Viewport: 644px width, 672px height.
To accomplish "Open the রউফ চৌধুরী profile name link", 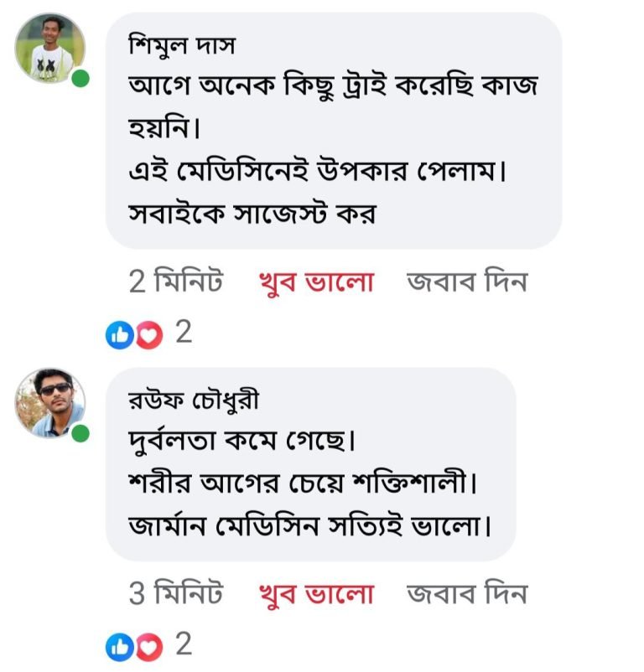I will click(194, 401).
